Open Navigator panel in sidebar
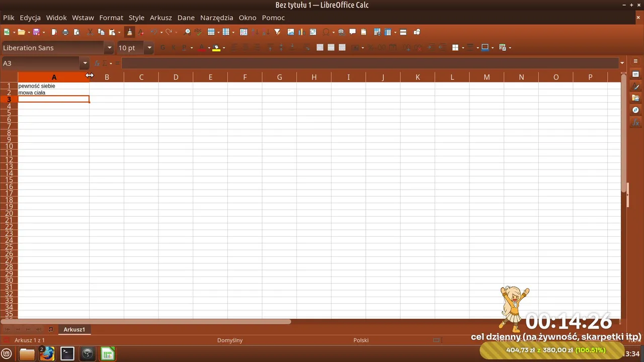 pos(635,110)
